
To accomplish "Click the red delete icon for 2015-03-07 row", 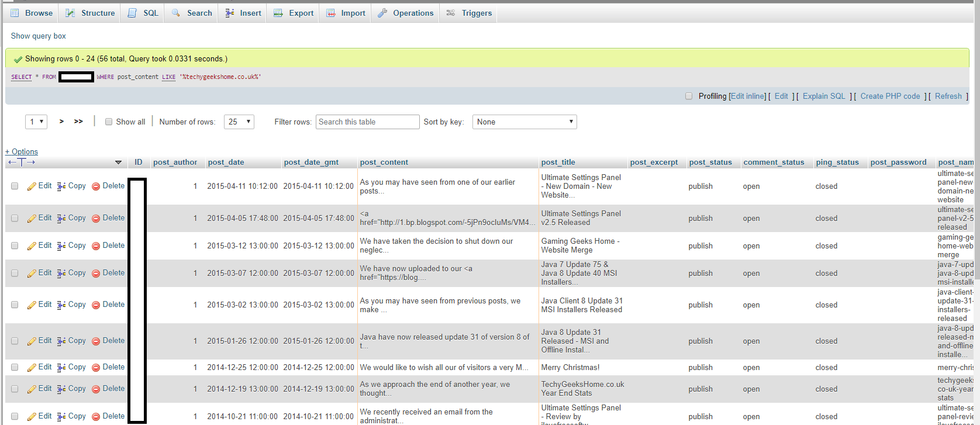I will (96, 274).
